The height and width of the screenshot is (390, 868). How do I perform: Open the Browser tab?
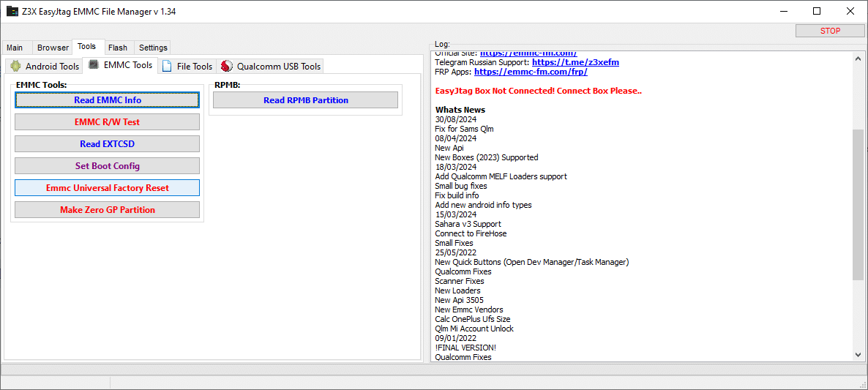click(x=53, y=48)
